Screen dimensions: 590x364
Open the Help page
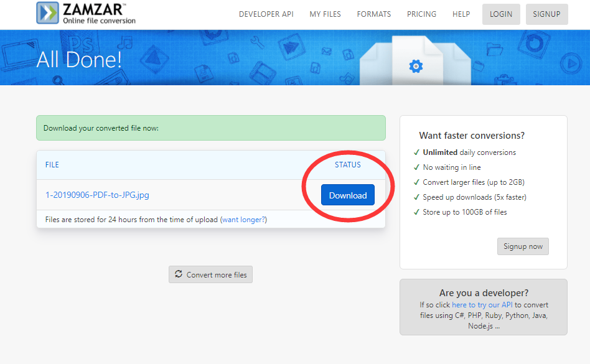point(461,14)
